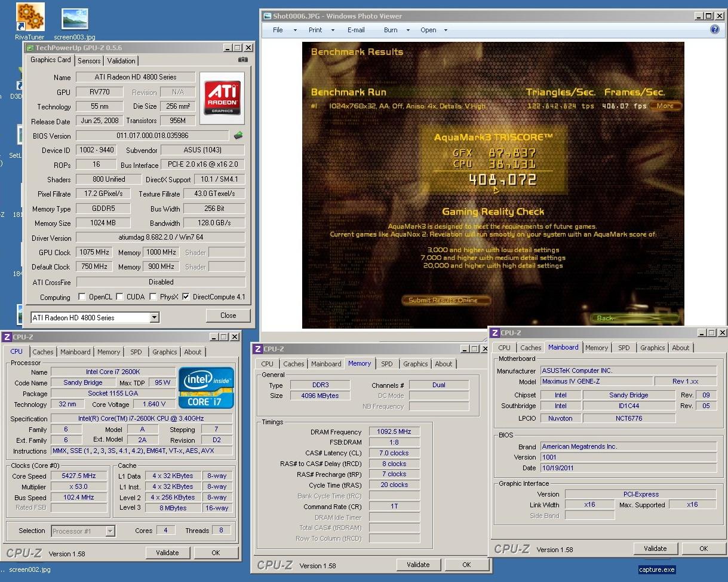Click the Southbridge ID1C44 field
The image size is (728, 582).
629,406
